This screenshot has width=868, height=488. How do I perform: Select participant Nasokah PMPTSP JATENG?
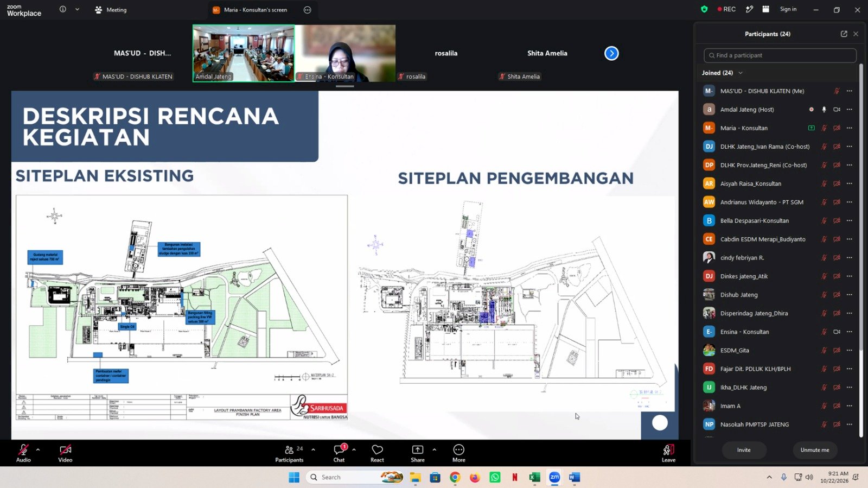(x=778, y=424)
